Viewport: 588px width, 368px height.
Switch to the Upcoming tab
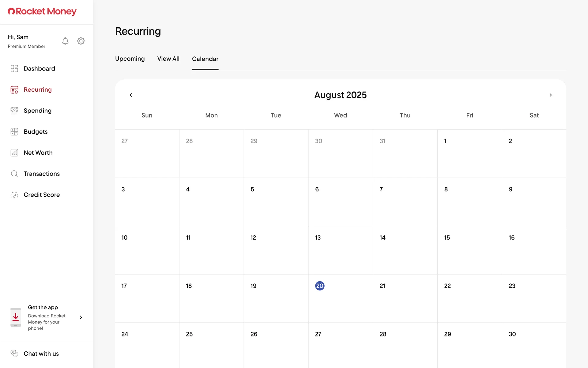point(130,59)
